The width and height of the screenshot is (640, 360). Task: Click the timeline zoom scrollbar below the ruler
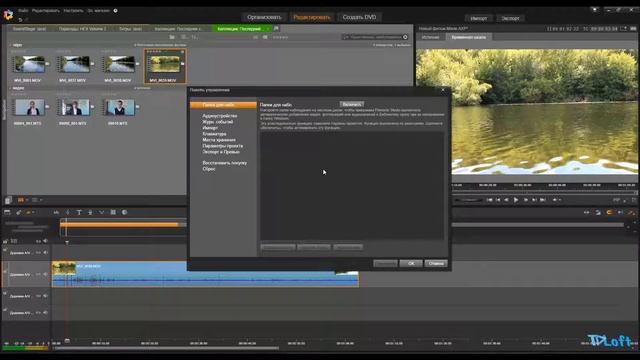tap(166, 348)
